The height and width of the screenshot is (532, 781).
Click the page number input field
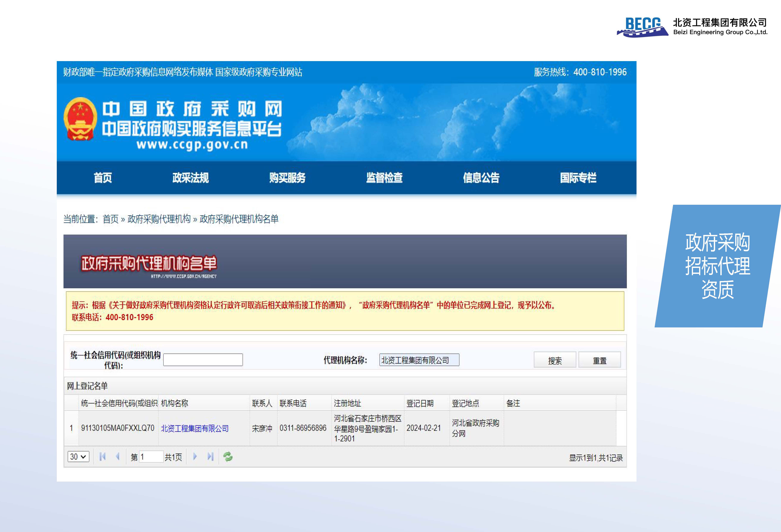[151, 457]
